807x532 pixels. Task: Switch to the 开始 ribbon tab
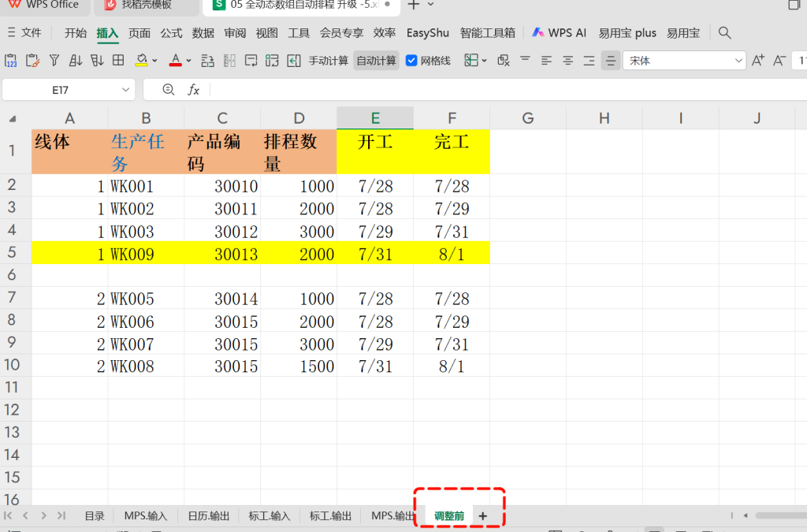[x=76, y=33]
